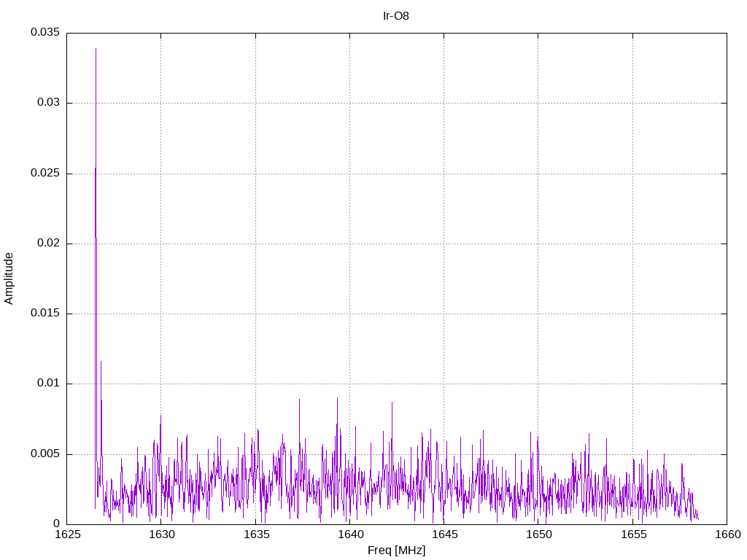Viewport: 747px width, 560px height.
Task: Click the 0.035 y-axis tick label
Action: pos(44,33)
